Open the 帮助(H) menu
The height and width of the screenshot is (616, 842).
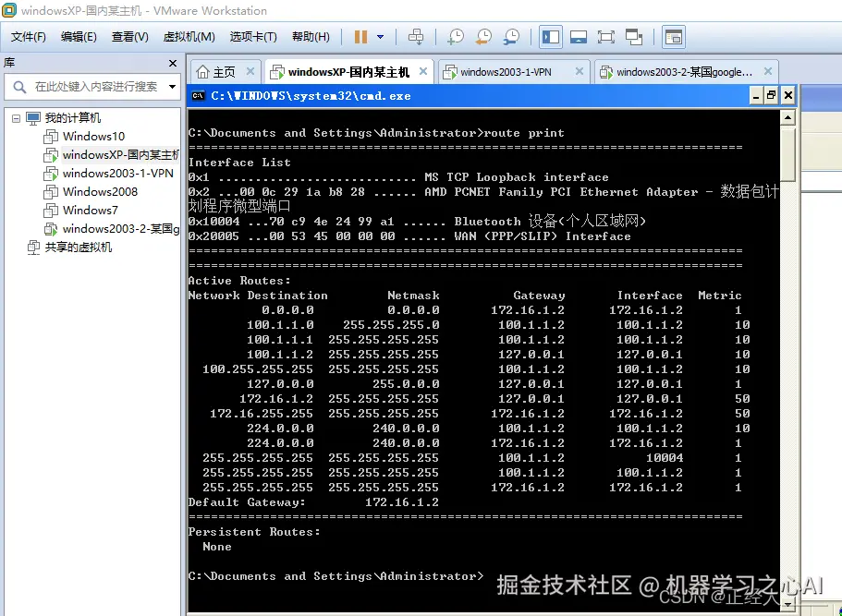click(x=311, y=37)
